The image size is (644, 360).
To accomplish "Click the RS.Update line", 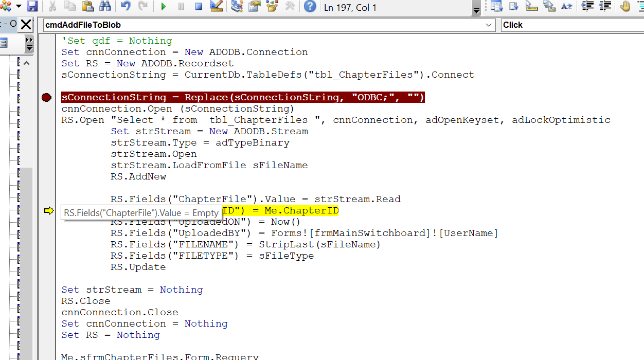I will (138, 267).
